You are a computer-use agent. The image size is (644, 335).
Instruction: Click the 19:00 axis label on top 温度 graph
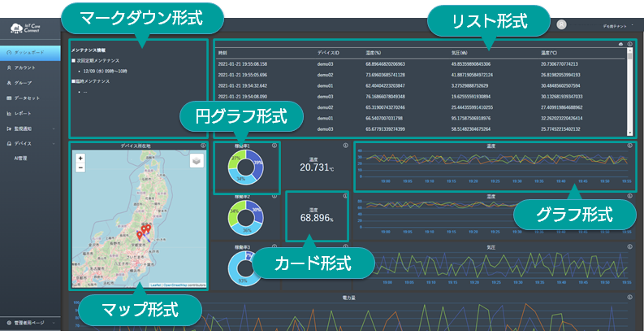[386, 181]
